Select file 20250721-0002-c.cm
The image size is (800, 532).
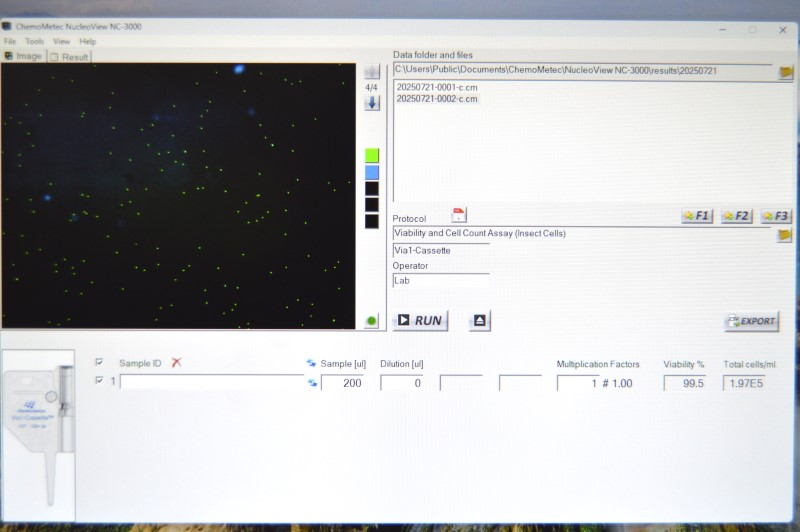437,98
